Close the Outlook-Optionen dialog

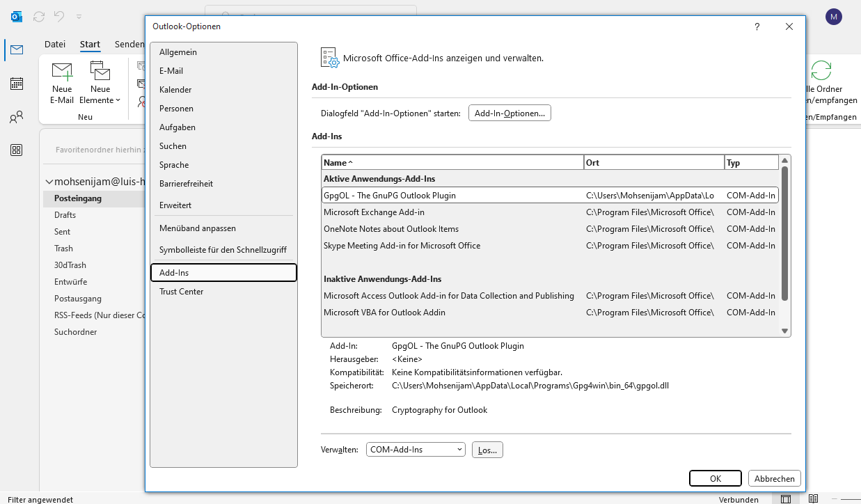pyautogui.click(x=789, y=26)
